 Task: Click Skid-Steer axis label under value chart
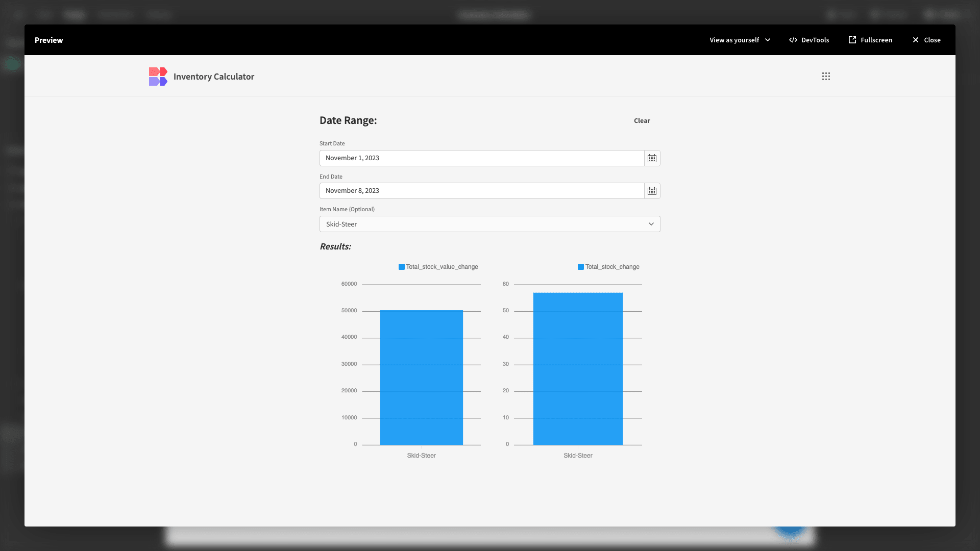(x=421, y=456)
